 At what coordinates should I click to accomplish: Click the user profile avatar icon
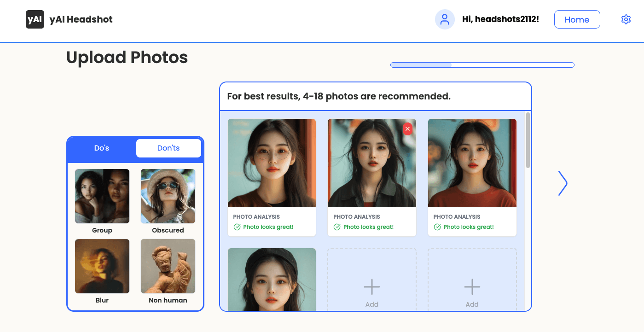pyautogui.click(x=445, y=19)
